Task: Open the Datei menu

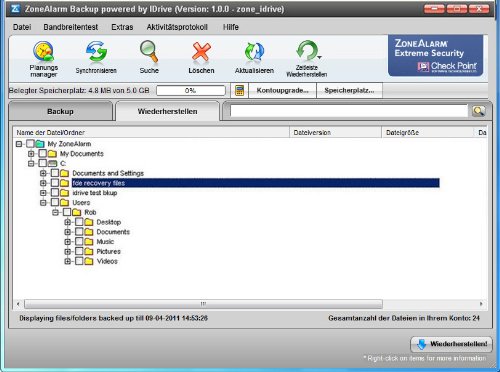Action: click(x=22, y=27)
